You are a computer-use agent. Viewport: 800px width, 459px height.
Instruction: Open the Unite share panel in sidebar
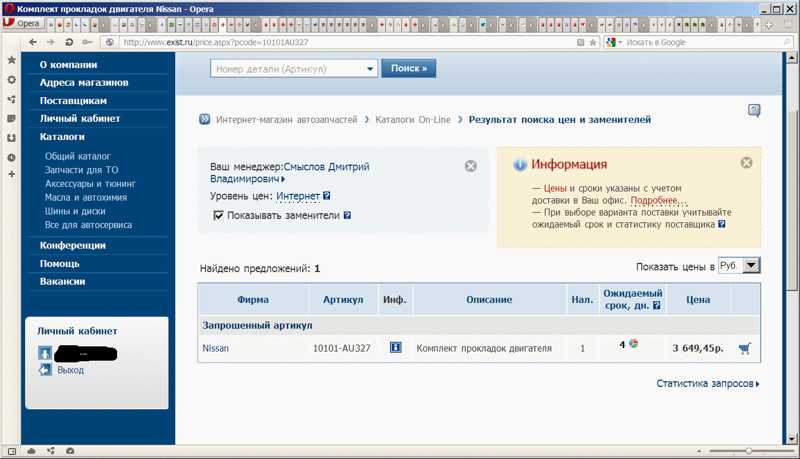tap(11, 99)
